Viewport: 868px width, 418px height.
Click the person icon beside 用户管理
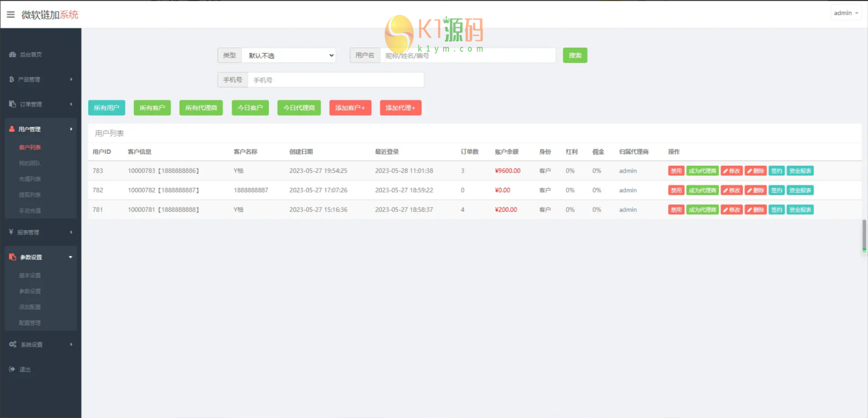click(12, 129)
